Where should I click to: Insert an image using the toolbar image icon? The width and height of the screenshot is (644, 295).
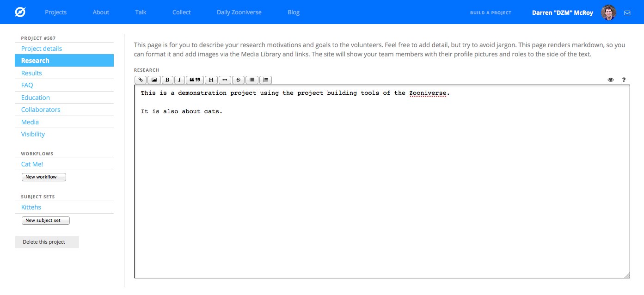154,80
